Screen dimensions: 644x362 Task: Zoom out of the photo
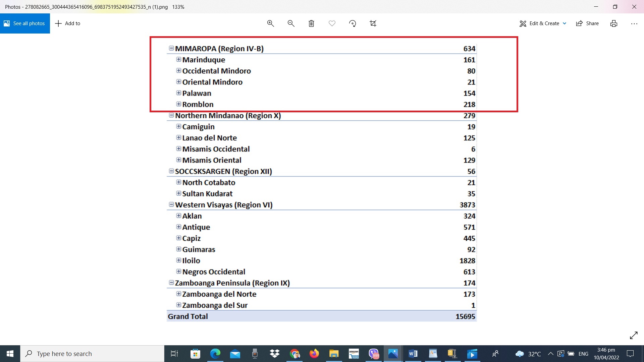click(291, 23)
